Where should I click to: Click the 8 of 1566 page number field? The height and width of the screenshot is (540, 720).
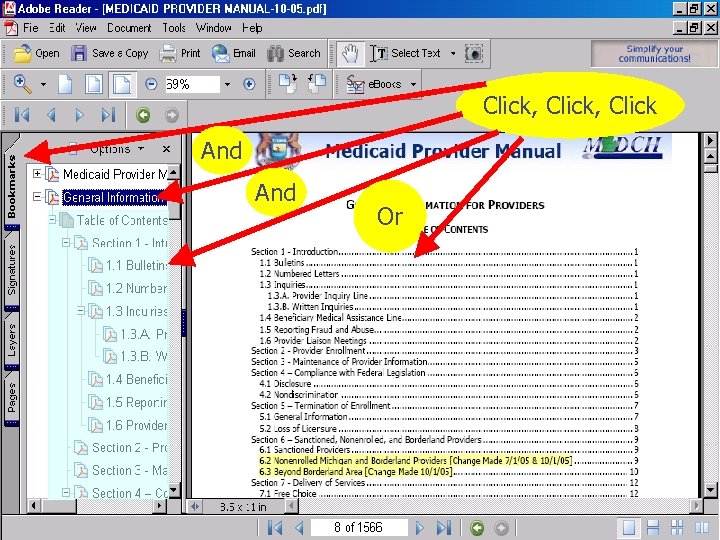[x=359, y=527]
